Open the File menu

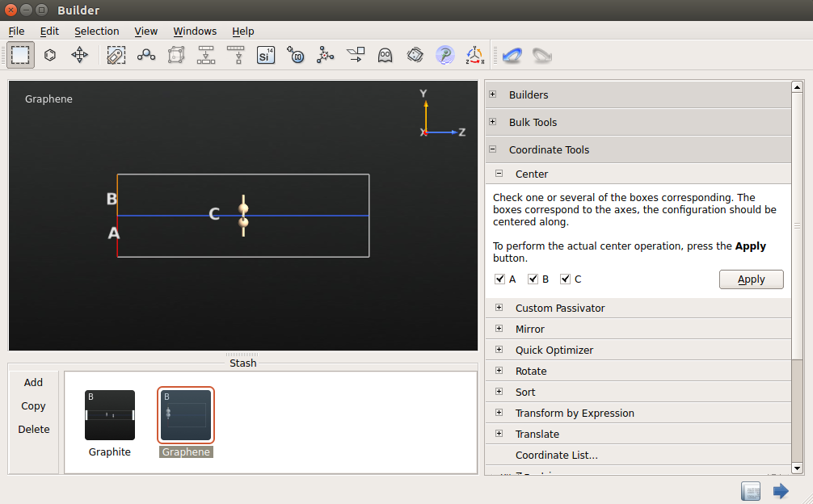17,31
